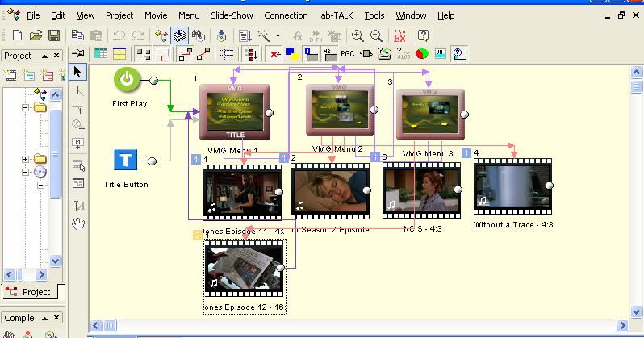This screenshot has width=644, height=338.
Task: Click the Redo arrow icon
Action: click(x=138, y=35)
